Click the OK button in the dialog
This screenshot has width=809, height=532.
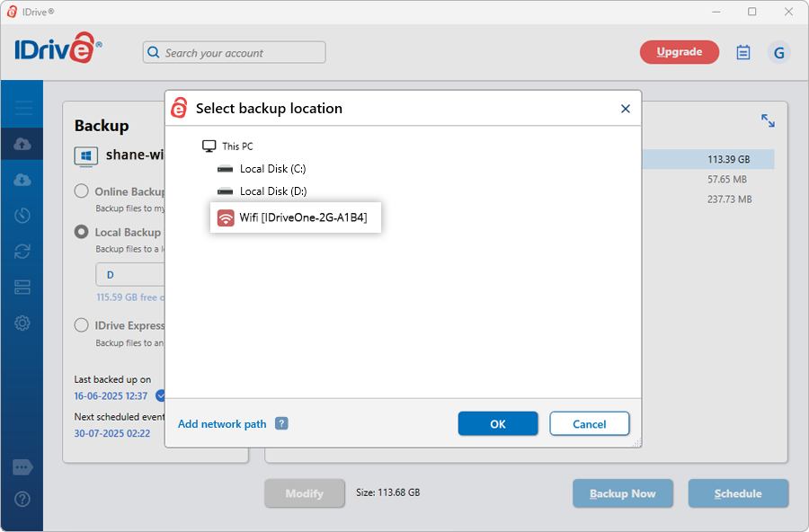tap(497, 423)
